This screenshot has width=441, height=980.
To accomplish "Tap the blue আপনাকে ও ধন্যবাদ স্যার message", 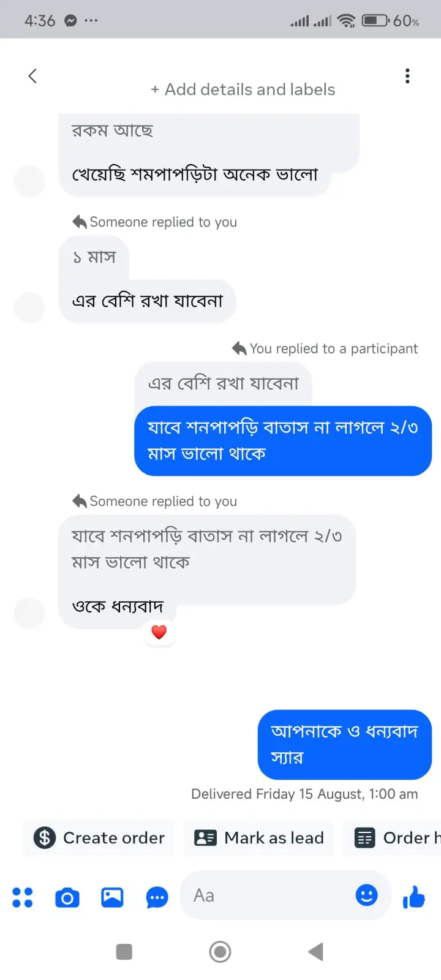I will click(x=344, y=744).
